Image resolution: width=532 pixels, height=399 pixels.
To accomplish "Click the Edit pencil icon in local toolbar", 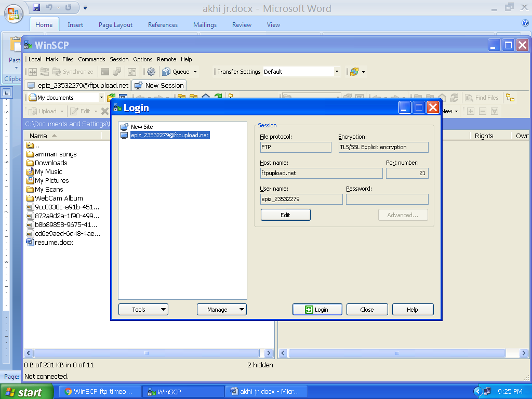I will coord(74,111).
